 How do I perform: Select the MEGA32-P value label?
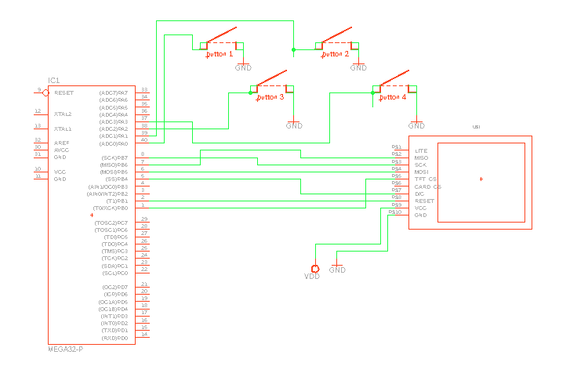coord(66,349)
